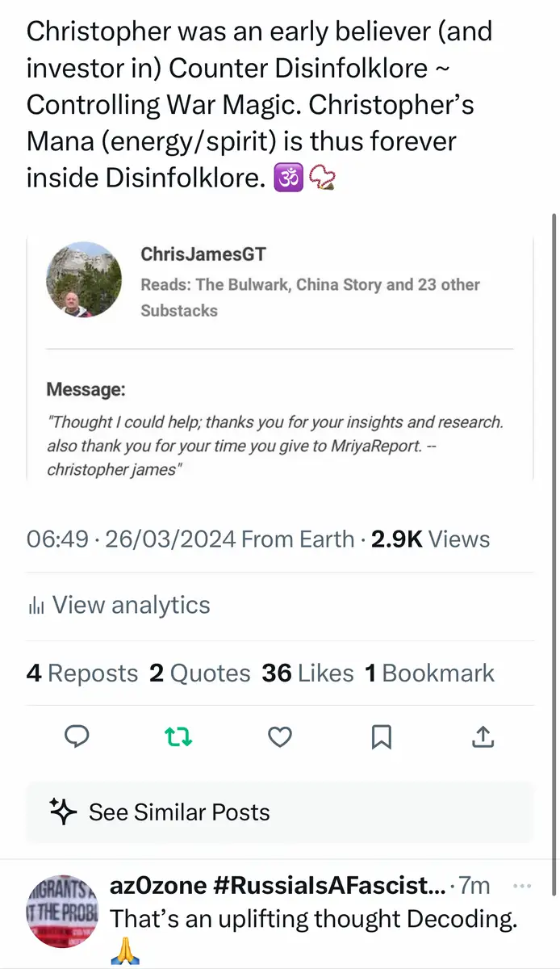Viewport: 560px width, 969px height.
Task: Click the analytics bar chart icon
Action: (x=36, y=606)
